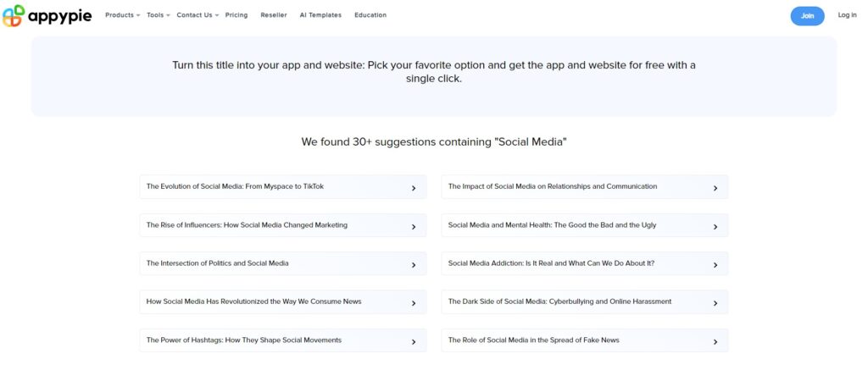Click arrow next to Rise of Influencers suggestion
The height and width of the screenshot is (365, 868).
413,226
